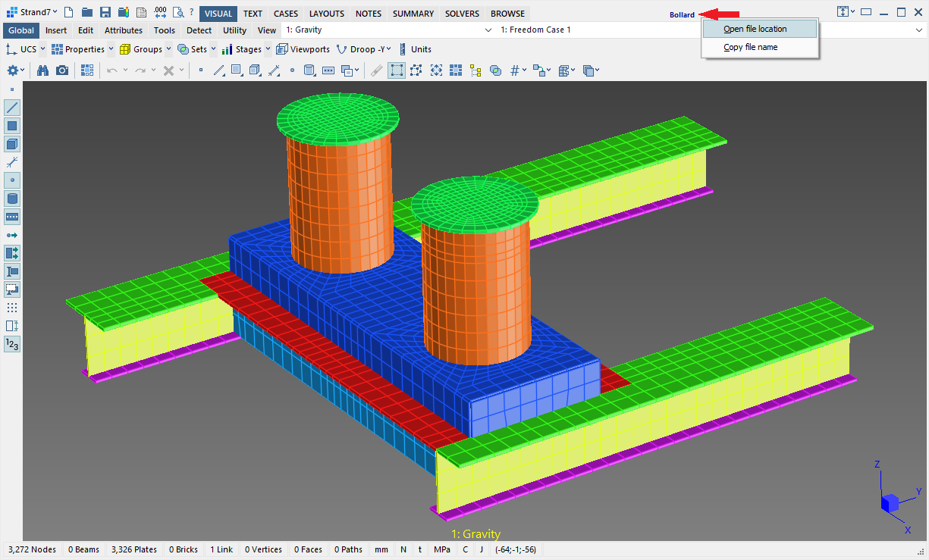Toggle plate select in top toolbar
929x560 pixels.
click(x=237, y=70)
